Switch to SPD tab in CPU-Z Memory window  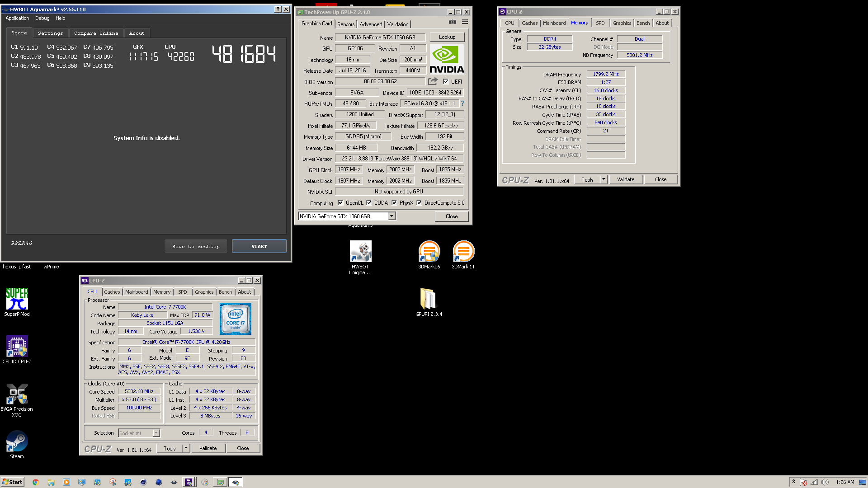click(x=600, y=23)
